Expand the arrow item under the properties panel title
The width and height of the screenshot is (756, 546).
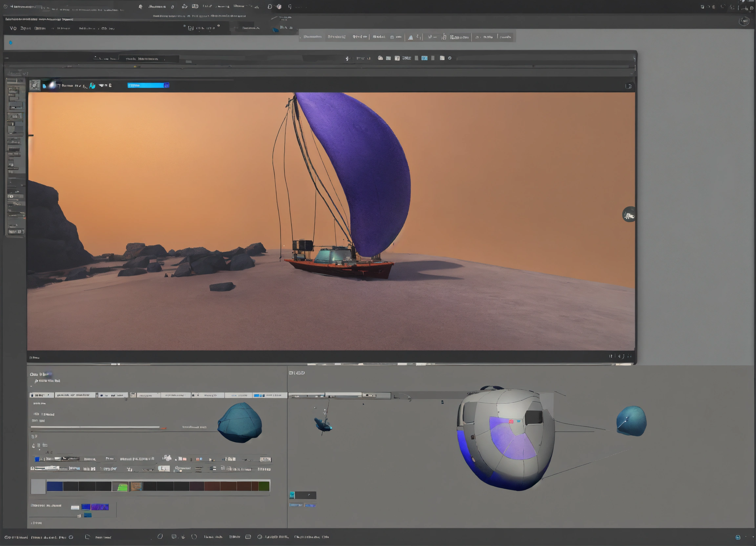coord(36,381)
